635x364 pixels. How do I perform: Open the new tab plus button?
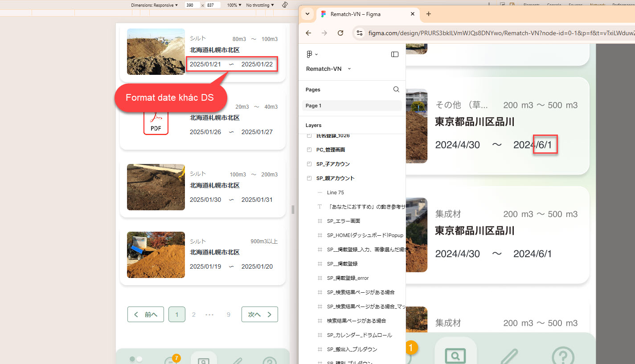(429, 14)
